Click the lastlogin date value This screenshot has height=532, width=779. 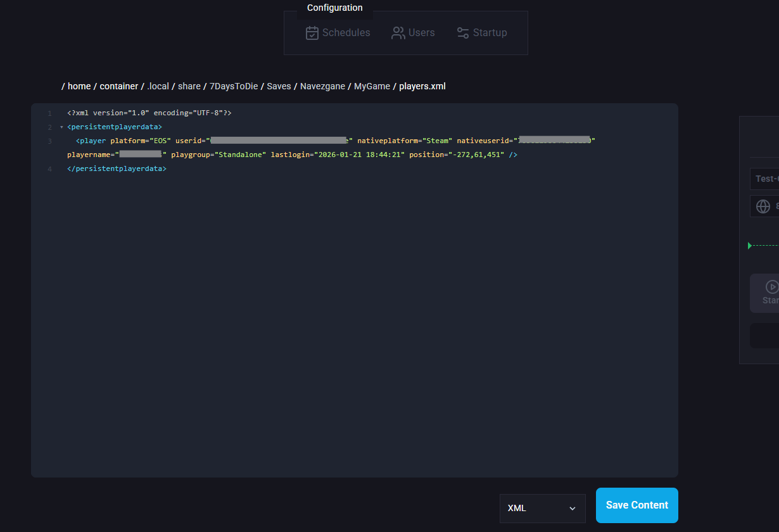[359, 155]
